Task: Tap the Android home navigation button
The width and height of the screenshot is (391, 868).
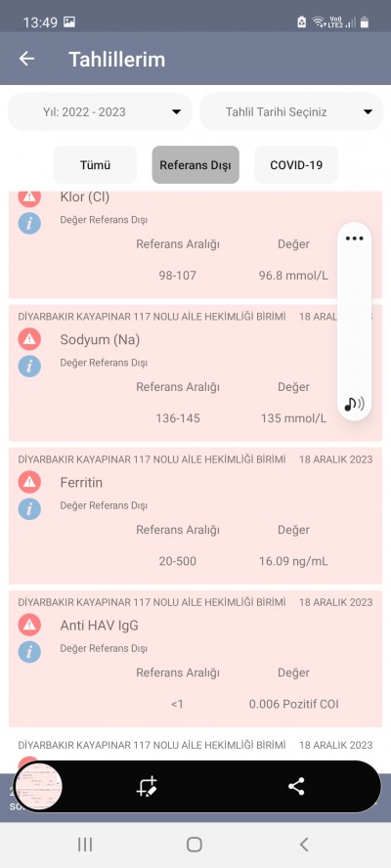Action: (195, 845)
